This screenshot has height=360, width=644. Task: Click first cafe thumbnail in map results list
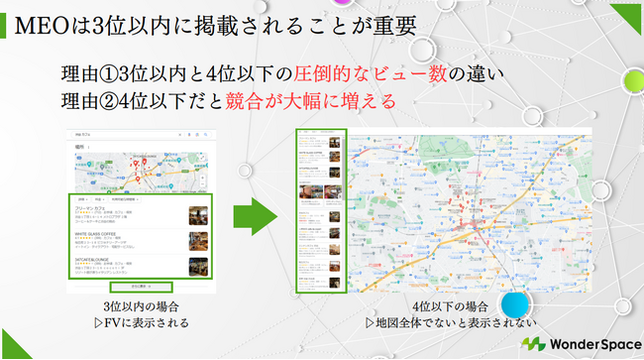tap(335, 143)
